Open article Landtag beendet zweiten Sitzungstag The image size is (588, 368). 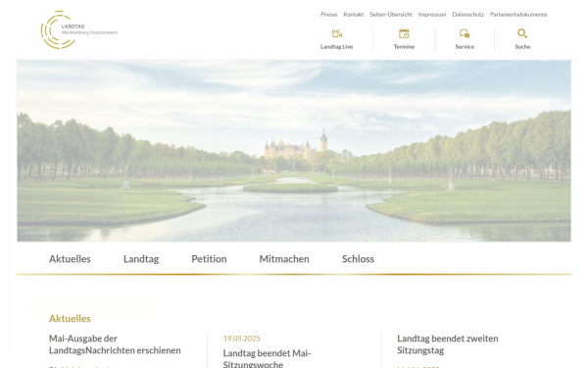pyautogui.click(x=448, y=344)
